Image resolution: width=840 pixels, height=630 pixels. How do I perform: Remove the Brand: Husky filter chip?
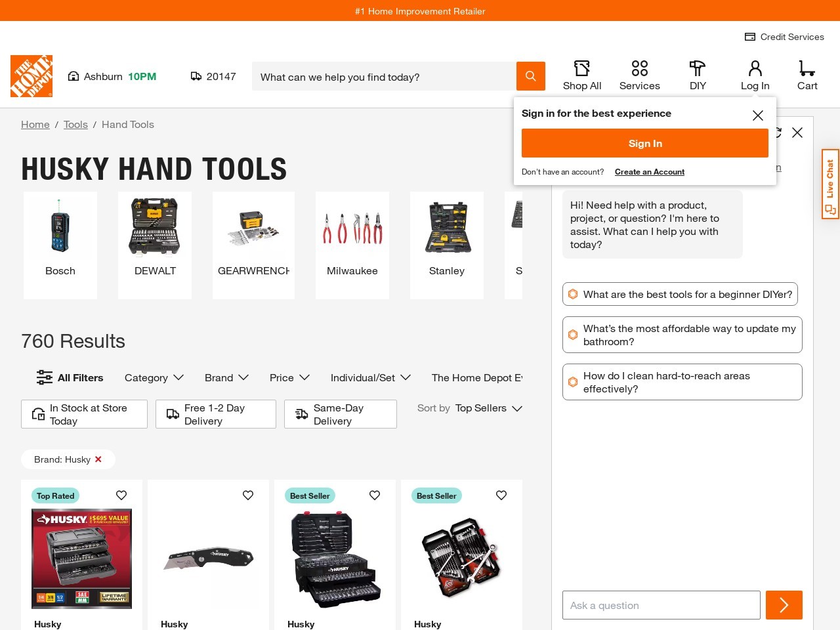pyautogui.click(x=98, y=459)
